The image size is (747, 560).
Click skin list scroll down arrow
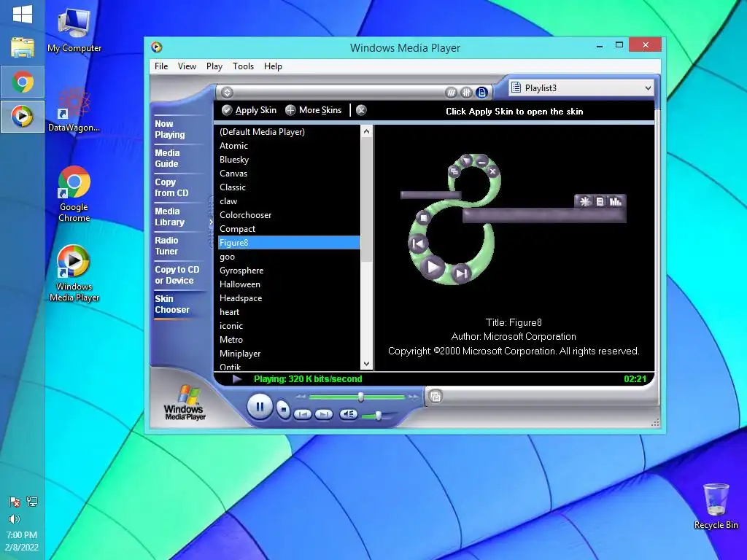pyautogui.click(x=366, y=364)
